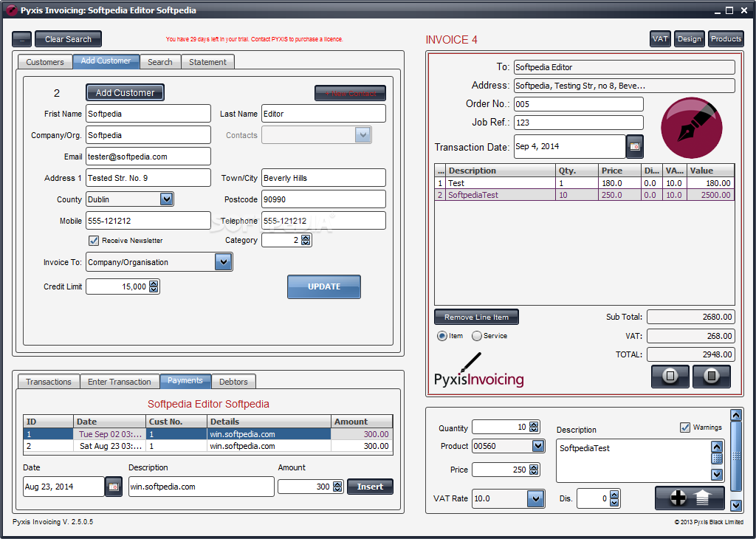756x539 pixels.
Task: Click the line item panel scroll-up arrow
Action: [736, 415]
